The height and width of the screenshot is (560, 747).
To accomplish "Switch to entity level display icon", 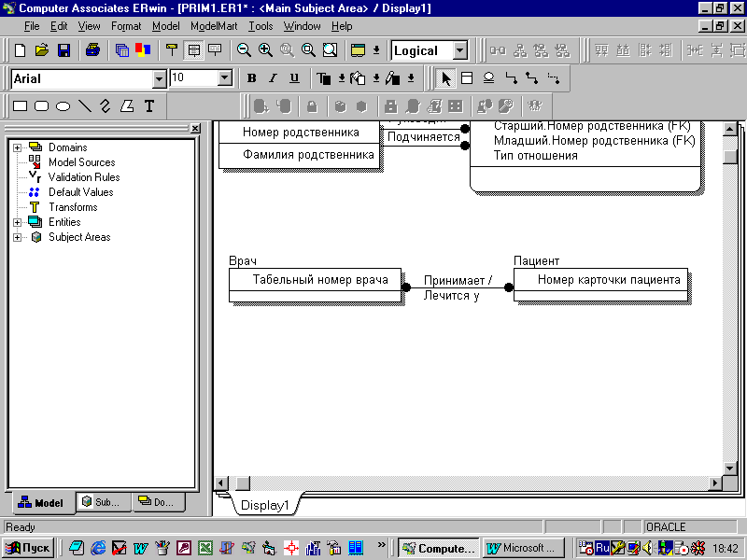I will pyautogui.click(x=172, y=50).
